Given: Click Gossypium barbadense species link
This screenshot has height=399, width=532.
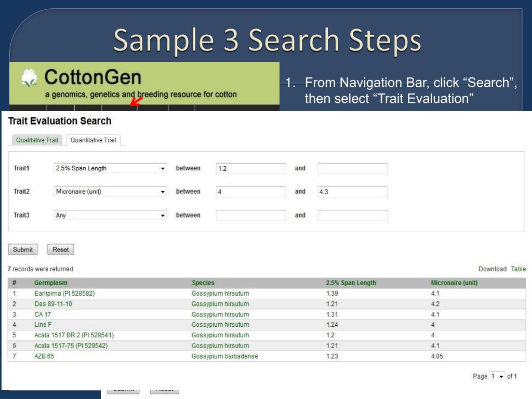Looking at the screenshot, I should 224,356.
